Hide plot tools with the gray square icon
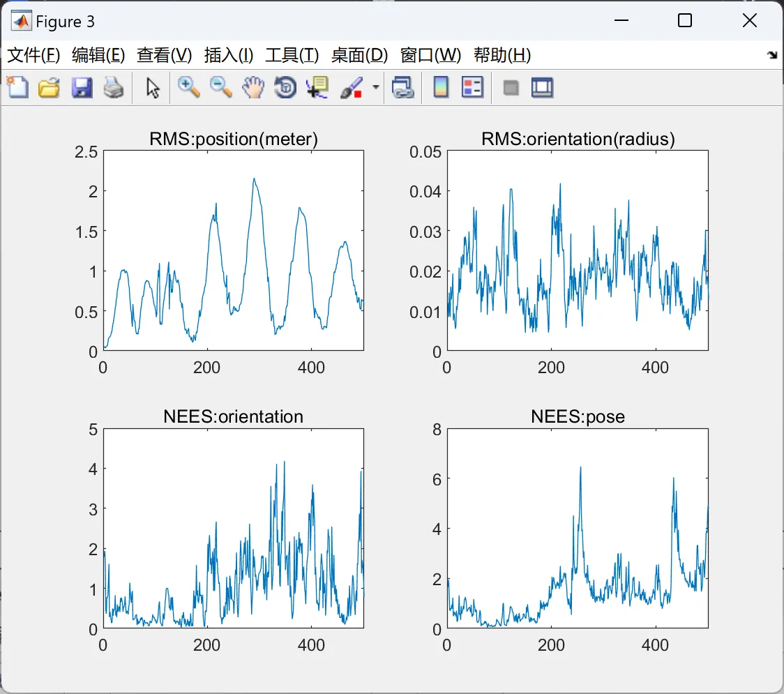Screen dimensions: 784x694 (511, 88)
